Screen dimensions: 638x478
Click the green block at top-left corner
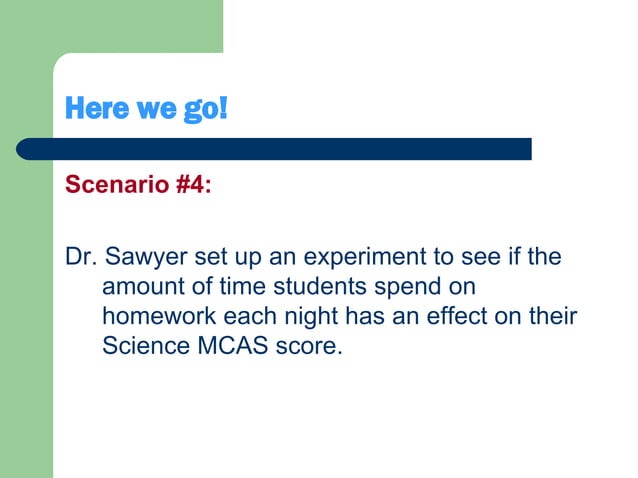pyautogui.click(x=111, y=26)
